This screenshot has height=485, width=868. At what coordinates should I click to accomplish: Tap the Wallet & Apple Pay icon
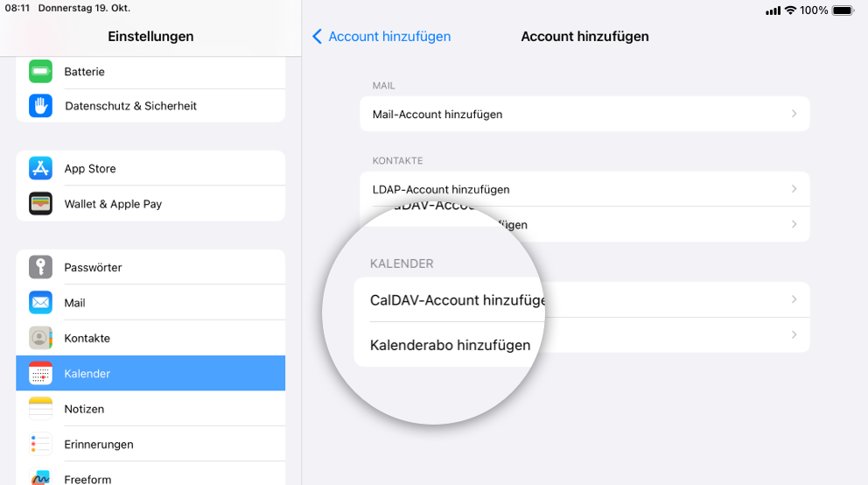[x=40, y=204]
